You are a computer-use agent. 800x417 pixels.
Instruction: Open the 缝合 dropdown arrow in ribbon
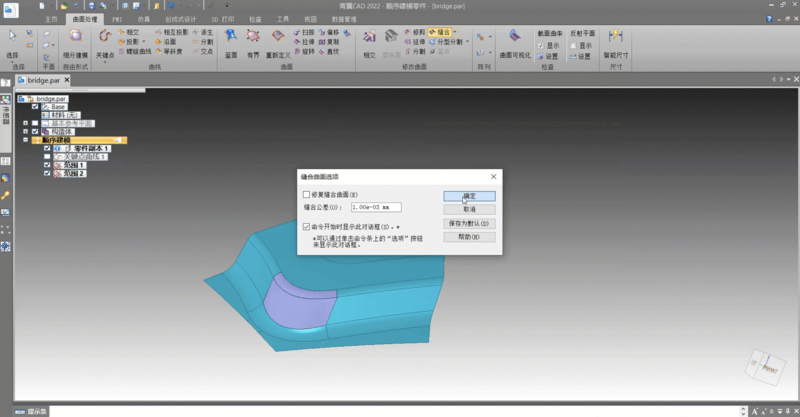[454, 32]
